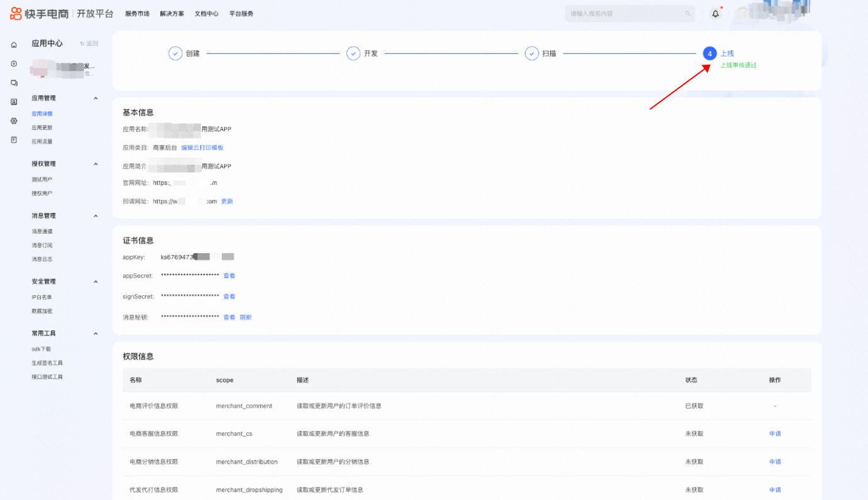Click 刷新 for 消息秘钥

(246, 317)
